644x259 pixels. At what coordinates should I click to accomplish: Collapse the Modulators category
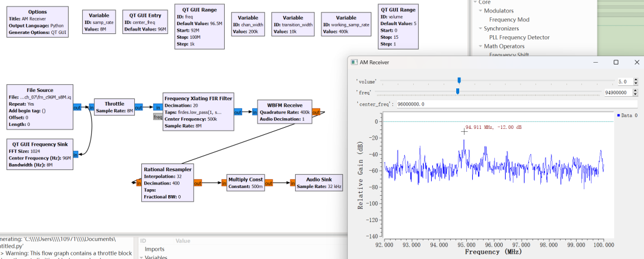(481, 11)
